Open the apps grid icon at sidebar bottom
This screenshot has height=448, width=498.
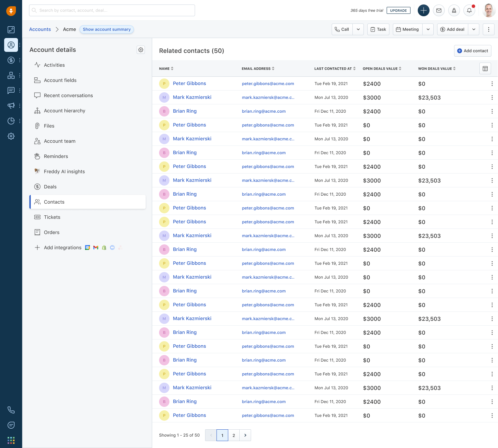pos(11,440)
